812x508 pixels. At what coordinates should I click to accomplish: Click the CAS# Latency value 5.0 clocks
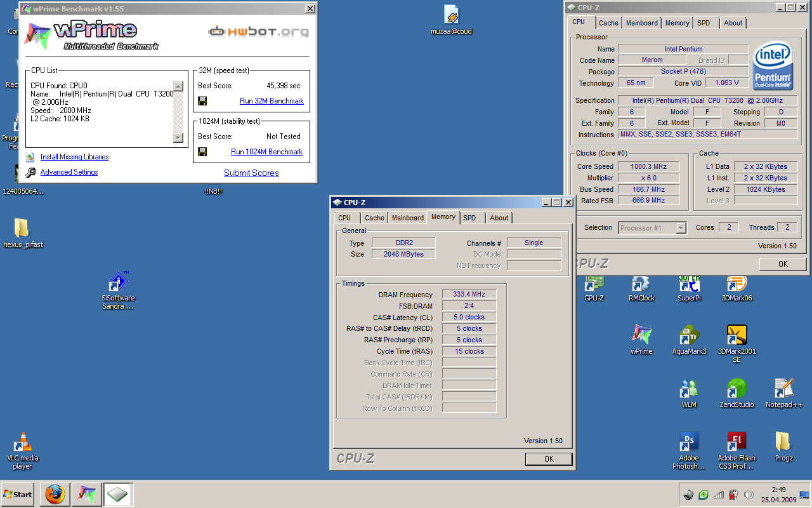pyautogui.click(x=469, y=317)
